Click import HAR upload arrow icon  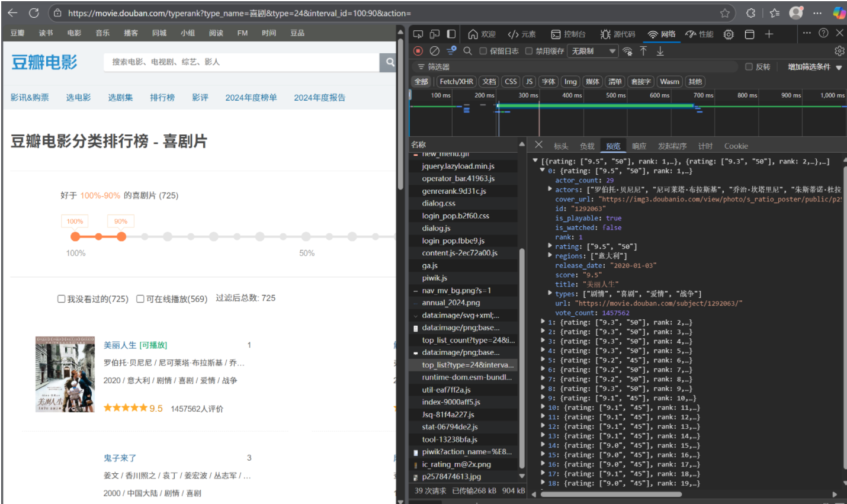[643, 51]
